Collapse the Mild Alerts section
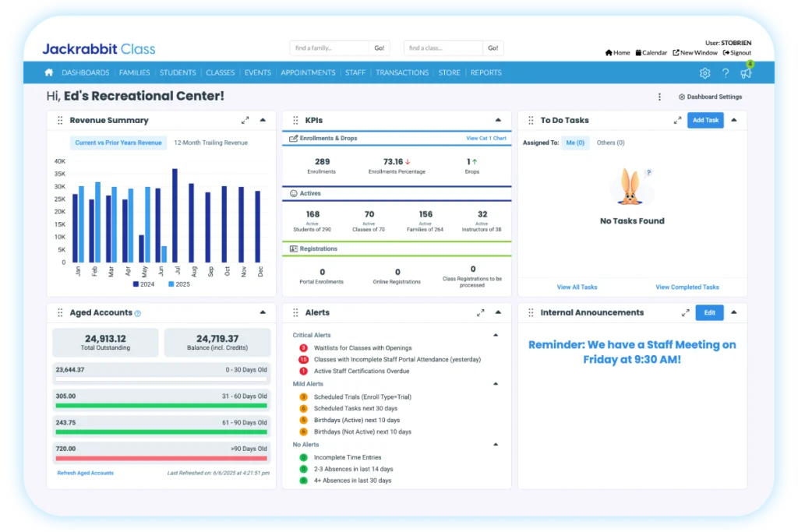Image resolution: width=798 pixels, height=532 pixels. [496, 384]
